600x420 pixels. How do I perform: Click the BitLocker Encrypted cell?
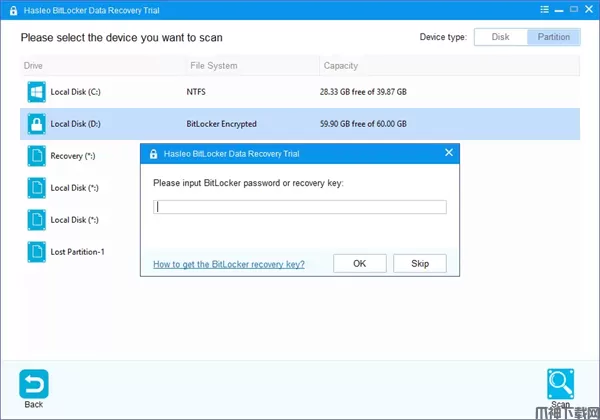[221, 124]
